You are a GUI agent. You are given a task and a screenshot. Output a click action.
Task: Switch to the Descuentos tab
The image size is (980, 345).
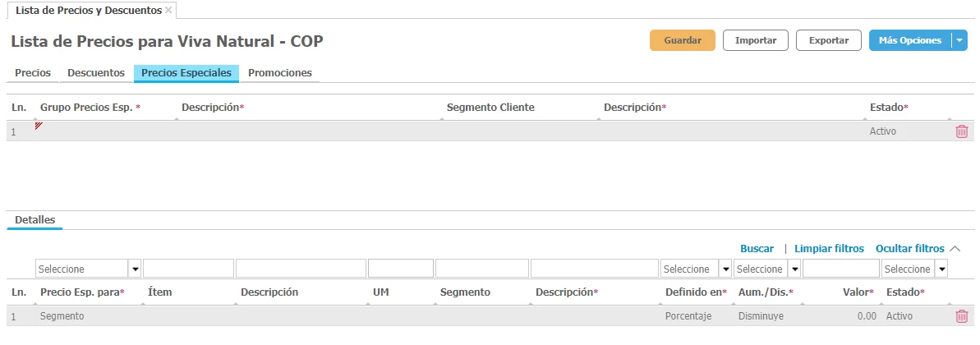coord(96,73)
